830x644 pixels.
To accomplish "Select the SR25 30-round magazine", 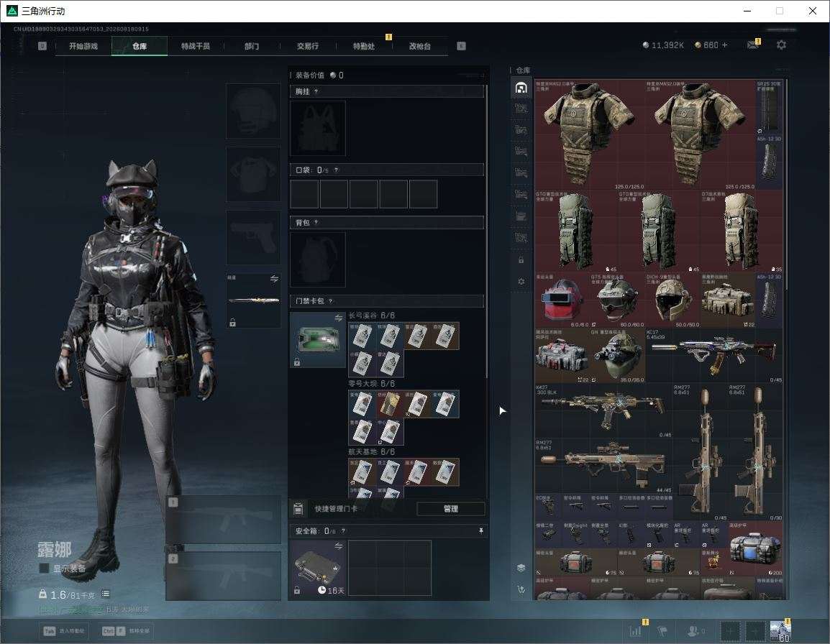I will 769,107.
